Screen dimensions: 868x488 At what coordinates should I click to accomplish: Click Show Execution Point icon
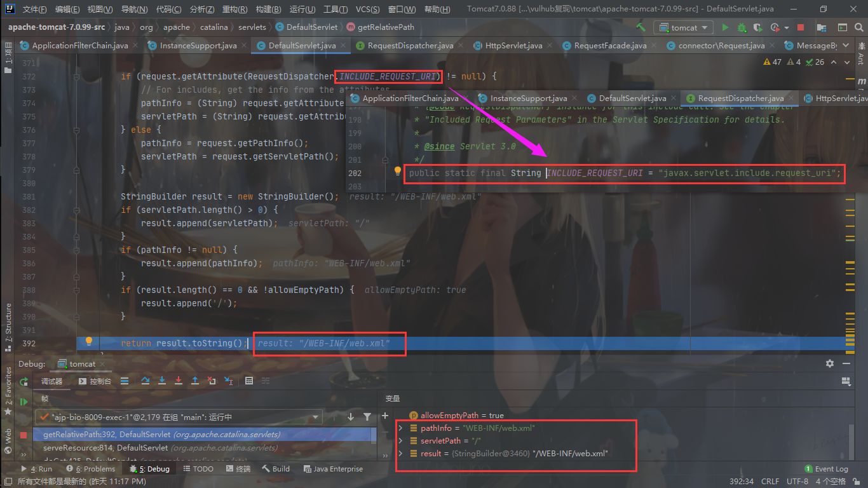[125, 381]
